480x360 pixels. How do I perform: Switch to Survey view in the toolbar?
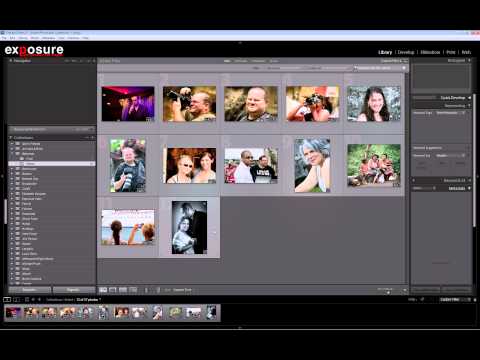click(133, 290)
